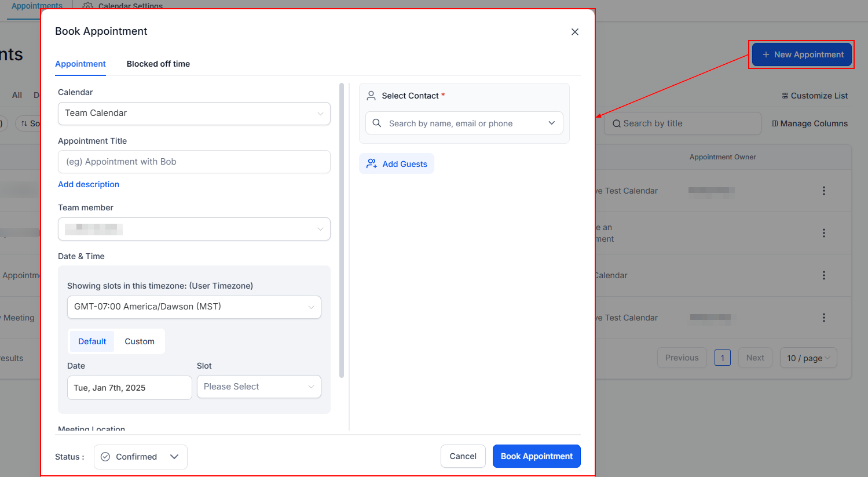Click the search magnifier in Select Contact
868x477 pixels.
(x=377, y=123)
